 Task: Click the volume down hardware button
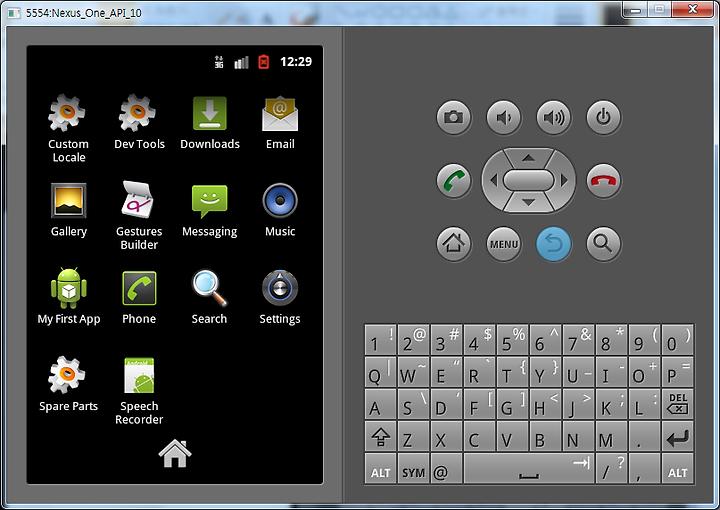[x=504, y=118]
